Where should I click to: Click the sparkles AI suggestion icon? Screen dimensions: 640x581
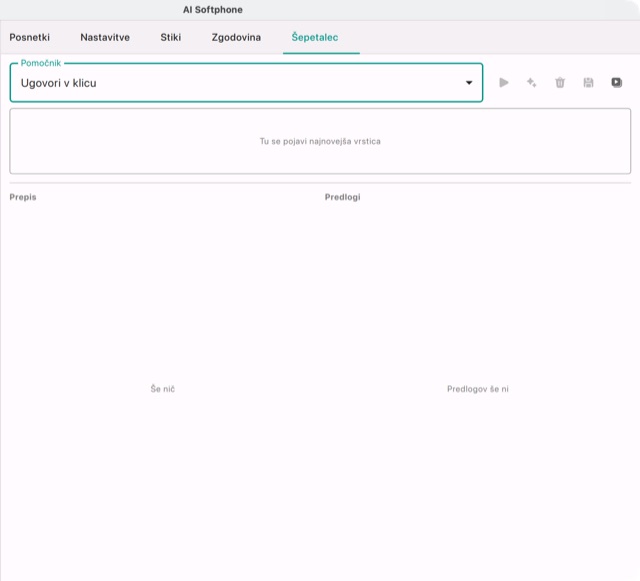click(531, 83)
